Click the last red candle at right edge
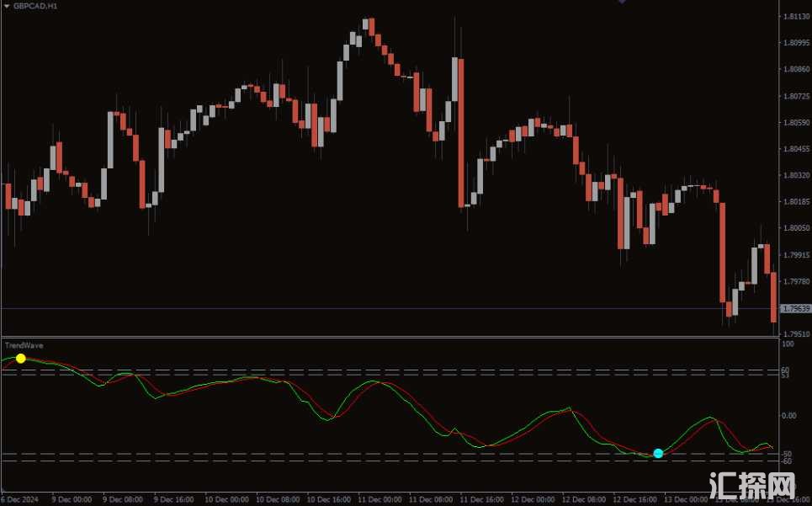Image resolution: width=812 pixels, height=506 pixels. coord(774,297)
